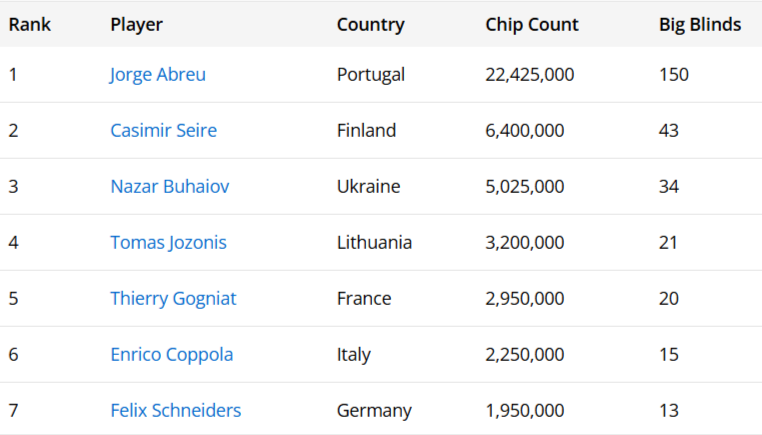Click the Portugal country cell
The height and width of the screenshot is (435, 762).
pos(371,75)
